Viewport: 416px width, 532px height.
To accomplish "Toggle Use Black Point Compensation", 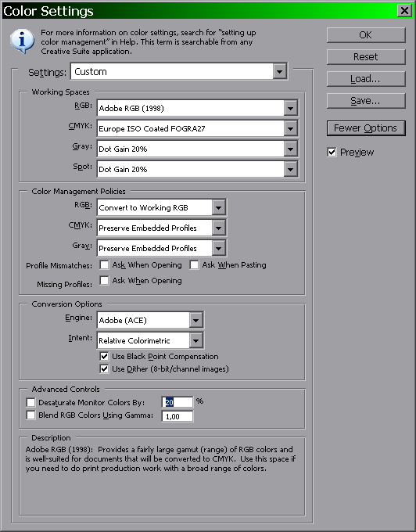I will (104, 356).
